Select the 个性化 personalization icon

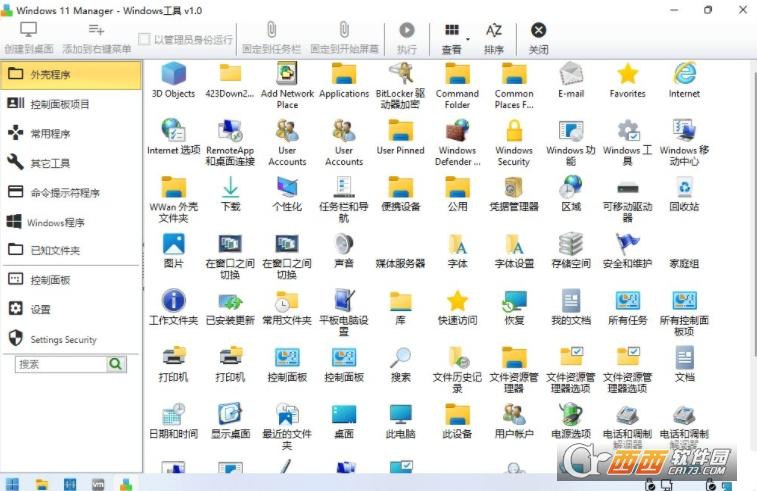(x=287, y=193)
